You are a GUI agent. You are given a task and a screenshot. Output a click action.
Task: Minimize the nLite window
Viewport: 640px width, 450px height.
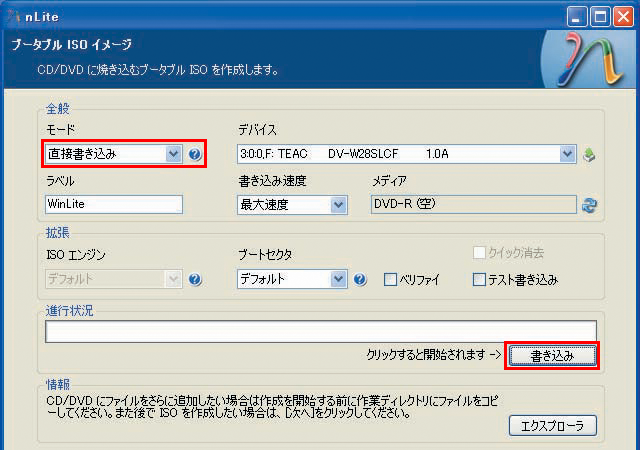[577, 17]
